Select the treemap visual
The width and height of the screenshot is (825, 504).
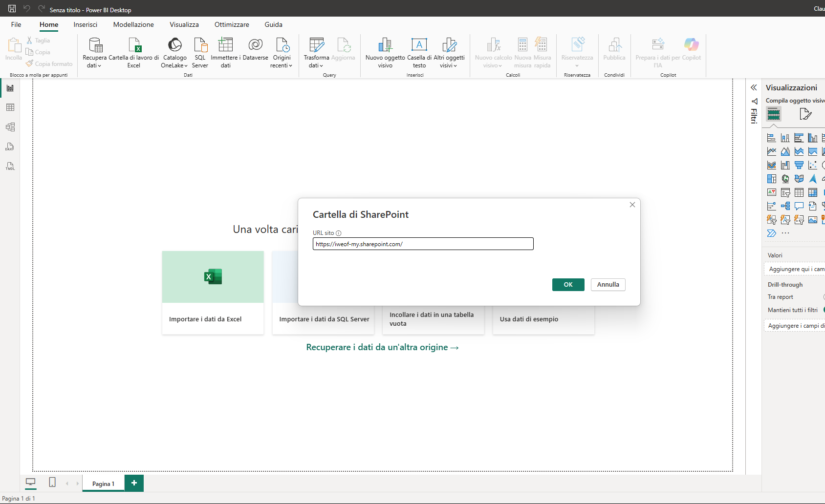772,179
